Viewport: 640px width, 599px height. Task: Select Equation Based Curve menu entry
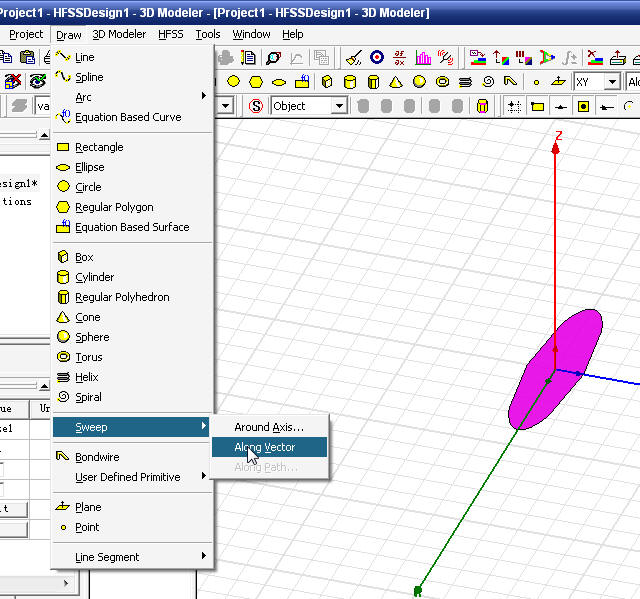point(133,117)
